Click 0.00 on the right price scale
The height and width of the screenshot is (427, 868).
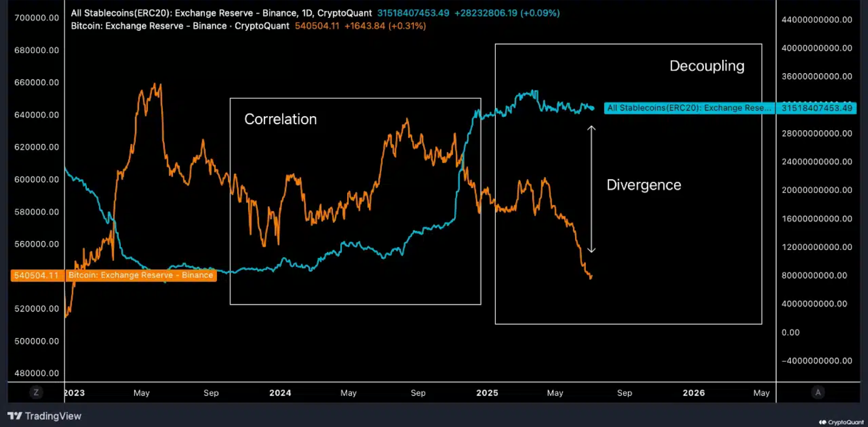[790, 333]
